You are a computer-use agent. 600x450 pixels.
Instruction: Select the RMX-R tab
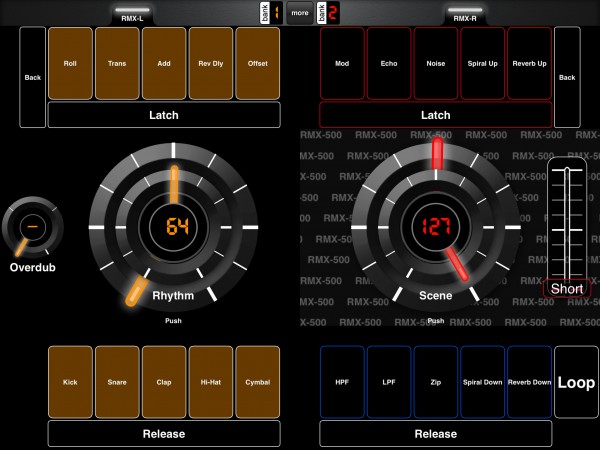coord(465,14)
